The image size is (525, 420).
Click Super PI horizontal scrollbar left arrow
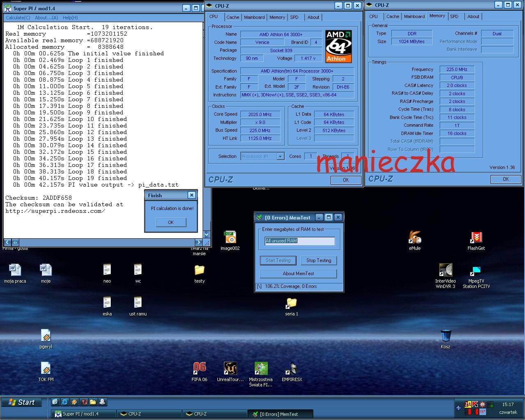[7, 242]
